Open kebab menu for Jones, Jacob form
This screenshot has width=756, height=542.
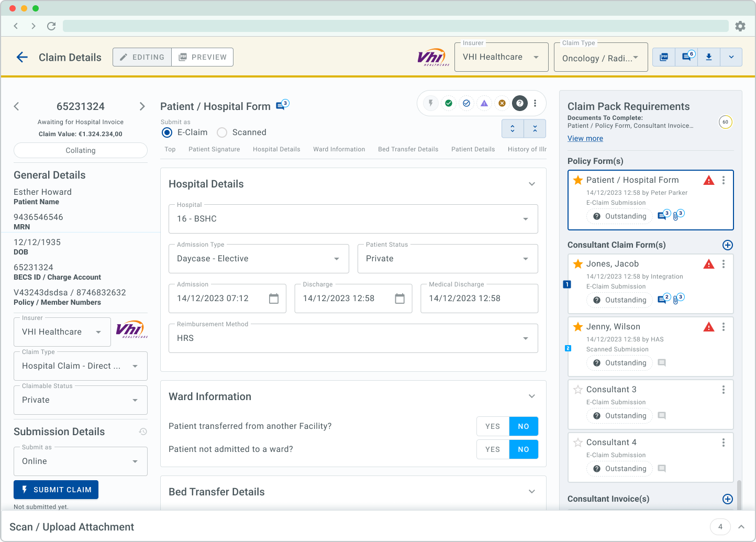click(724, 264)
